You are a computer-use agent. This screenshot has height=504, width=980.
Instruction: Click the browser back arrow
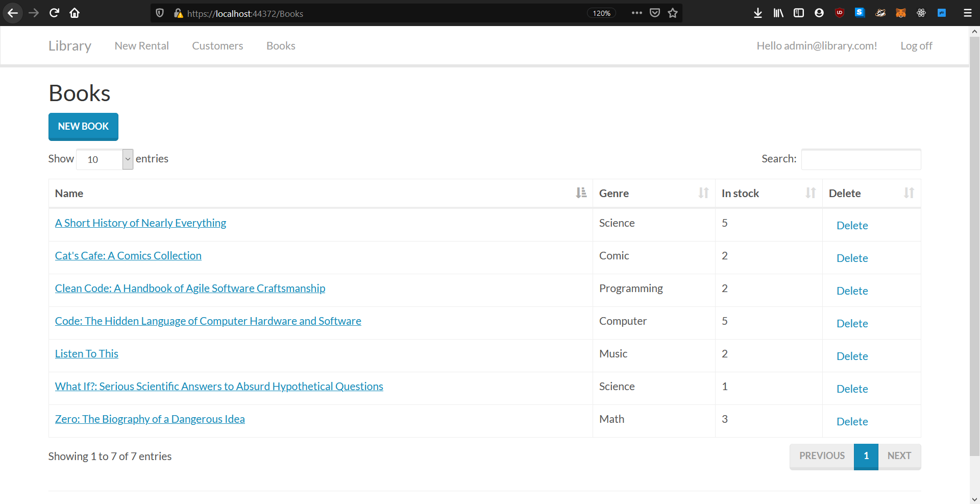click(13, 13)
